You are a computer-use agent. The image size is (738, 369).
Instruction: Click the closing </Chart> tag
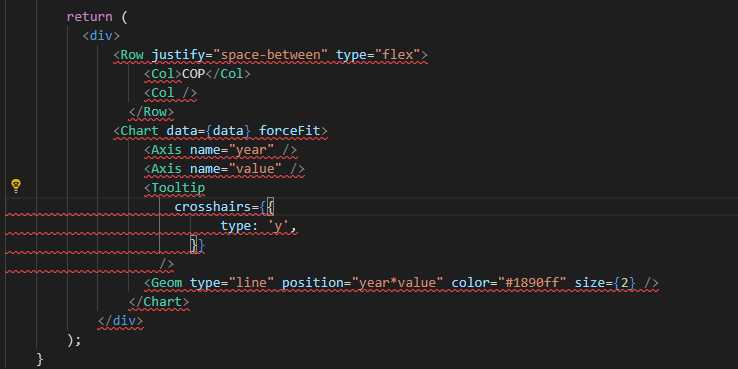point(159,302)
